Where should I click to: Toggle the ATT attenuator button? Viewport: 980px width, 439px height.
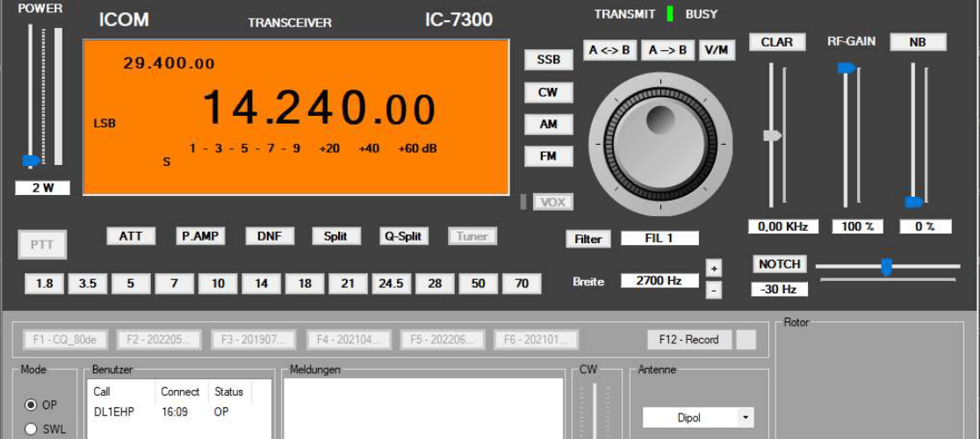click(x=131, y=236)
